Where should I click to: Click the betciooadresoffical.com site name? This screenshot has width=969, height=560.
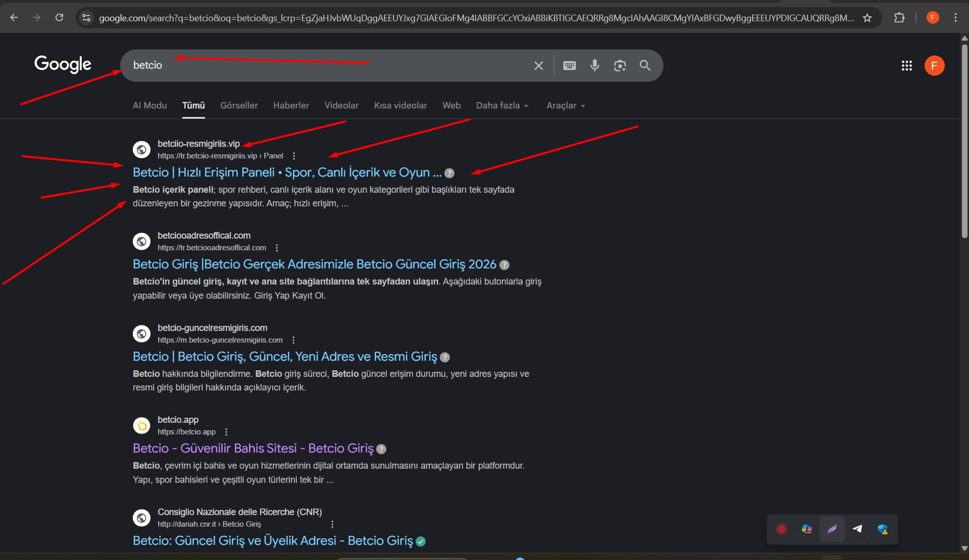pyautogui.click(x=204, y=236)
